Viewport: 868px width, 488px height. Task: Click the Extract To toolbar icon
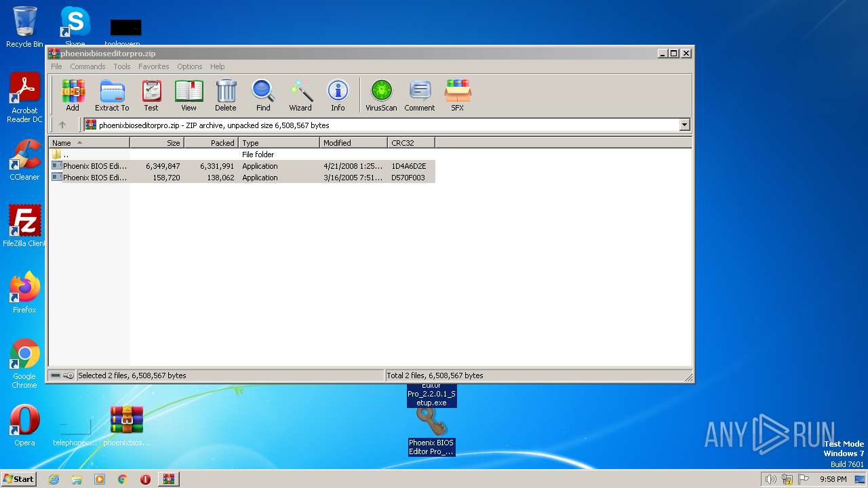[112, 96]
